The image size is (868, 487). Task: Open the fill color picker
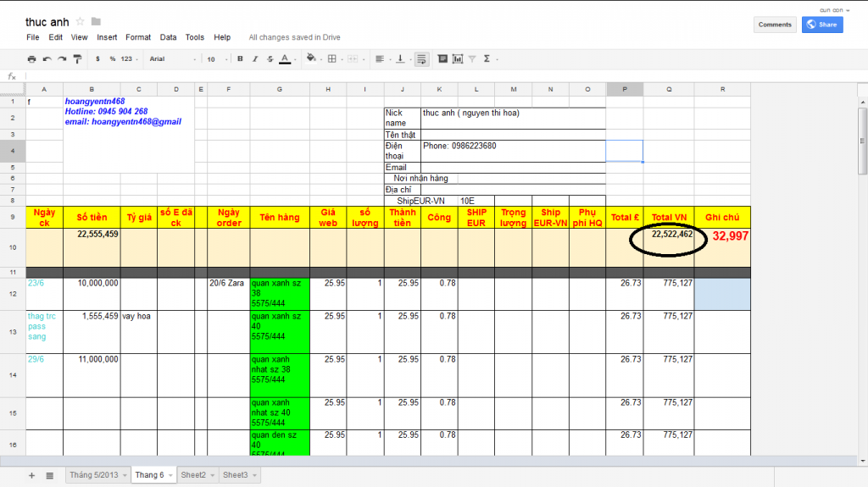[x=311, y=59]
